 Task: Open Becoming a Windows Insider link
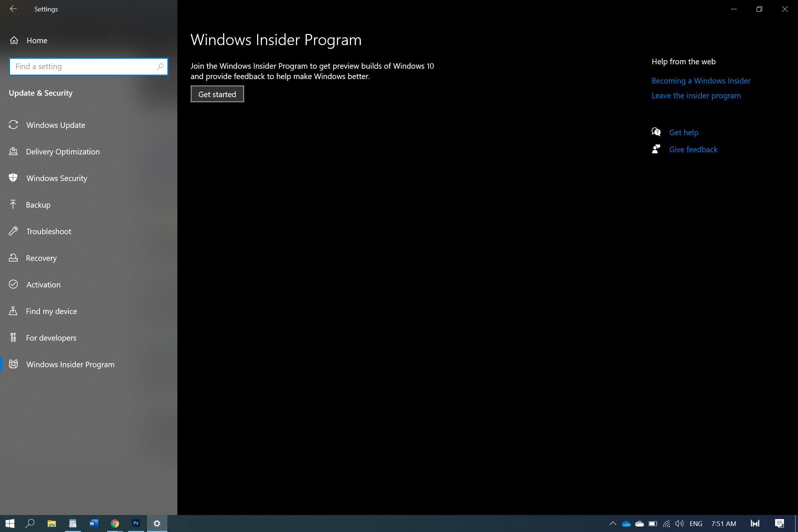[701, 81]
